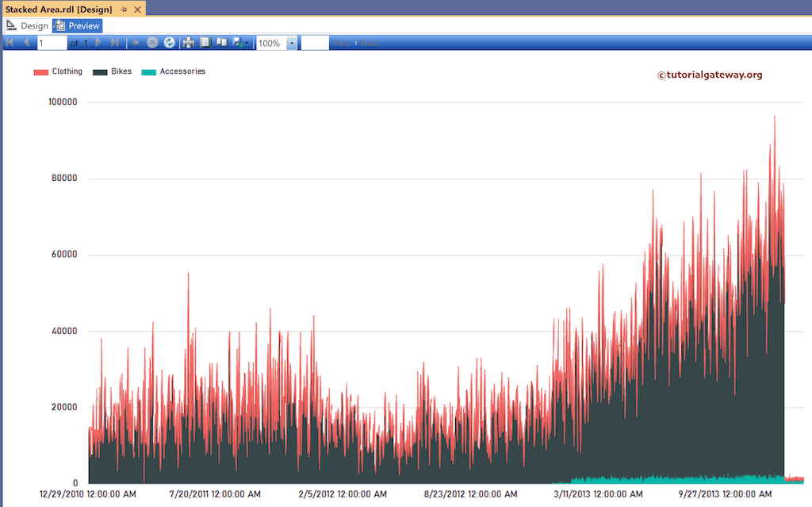Select the Preview tab
Screen dimensions: 812x507
coord(77,25)
